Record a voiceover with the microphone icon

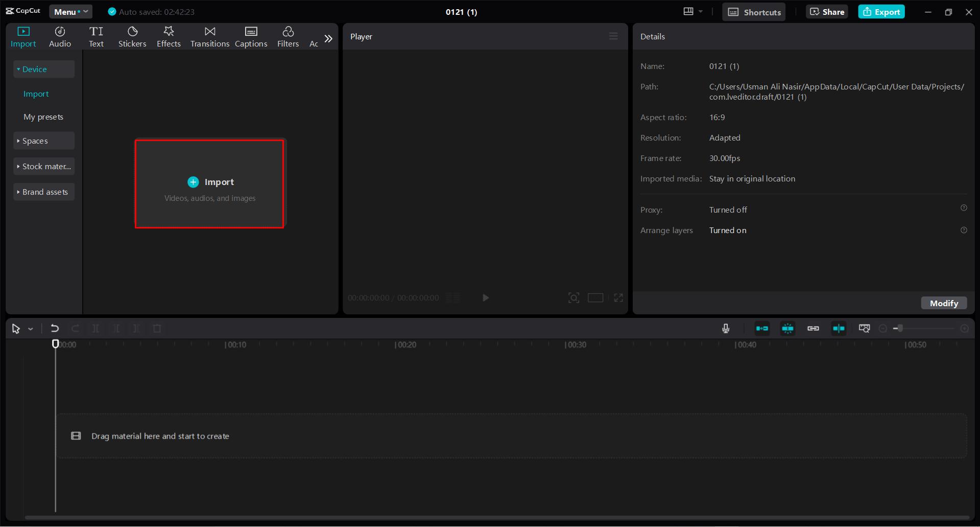coord(726,329)
